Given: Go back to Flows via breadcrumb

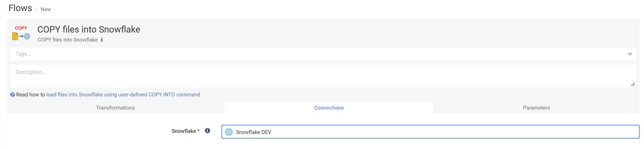Looking at the screenshot, I should [x=20, y=8].
